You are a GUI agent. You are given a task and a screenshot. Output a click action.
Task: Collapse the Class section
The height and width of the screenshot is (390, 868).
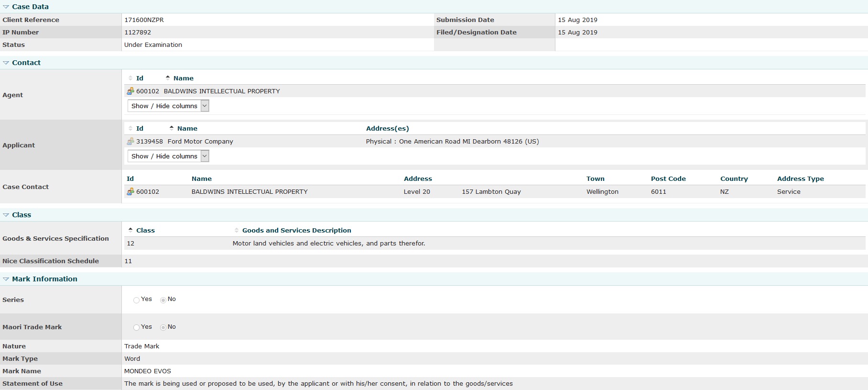pos(6,215)
